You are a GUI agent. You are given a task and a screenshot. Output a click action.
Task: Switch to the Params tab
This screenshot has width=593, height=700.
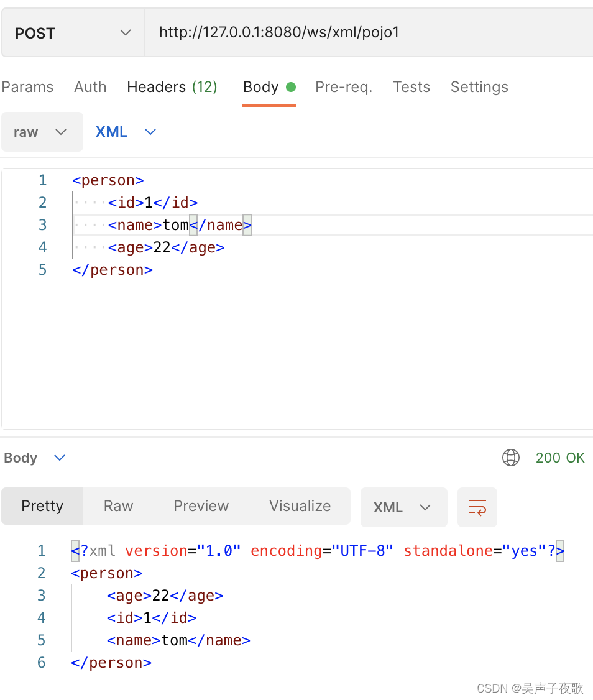28,86
